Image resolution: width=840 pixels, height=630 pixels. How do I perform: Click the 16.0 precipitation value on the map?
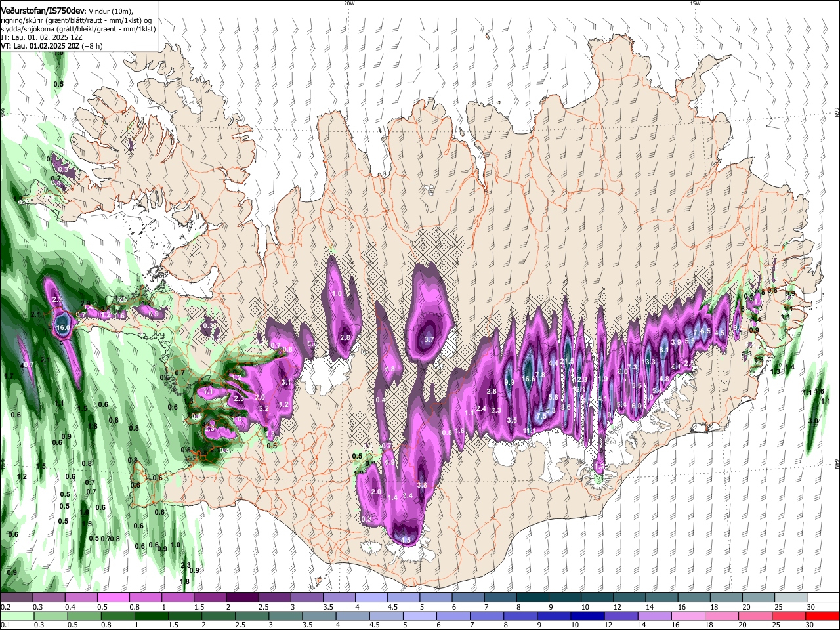click(x=63, y=327)
